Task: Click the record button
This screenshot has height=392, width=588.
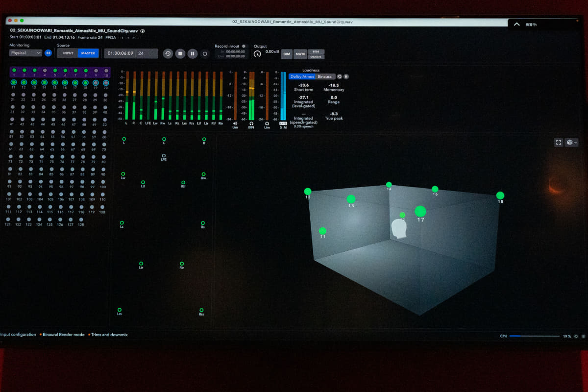Action: click(x=205, y=53)
